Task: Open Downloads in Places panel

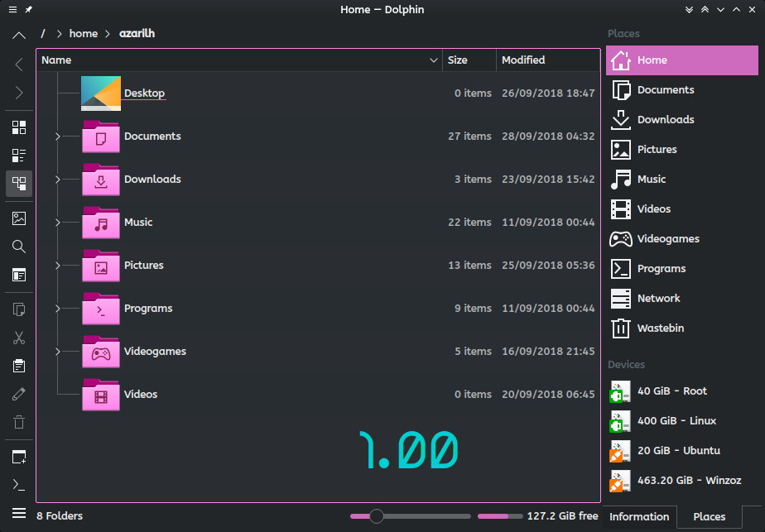Action: coord(682,120)
